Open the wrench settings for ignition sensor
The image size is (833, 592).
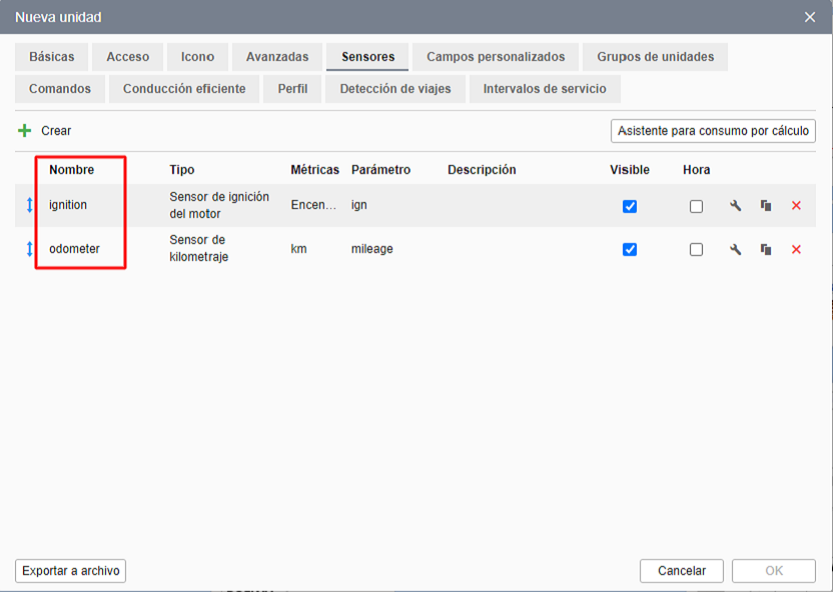(x=735, y=206)
